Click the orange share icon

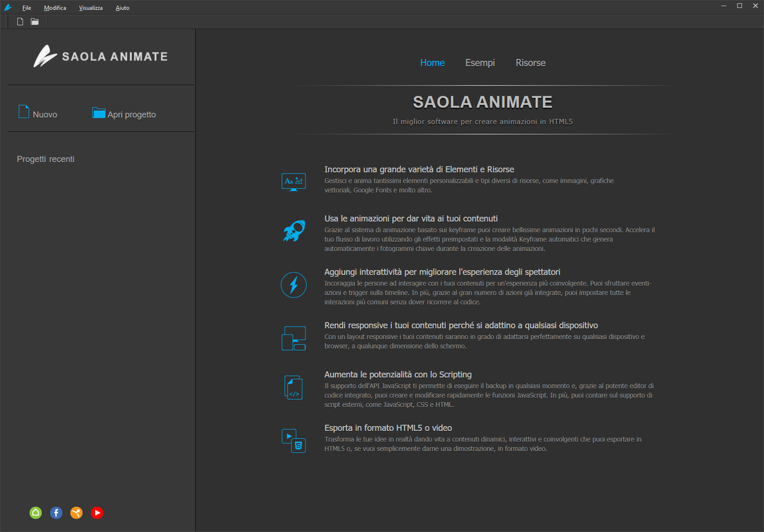(x=77, y=513)
